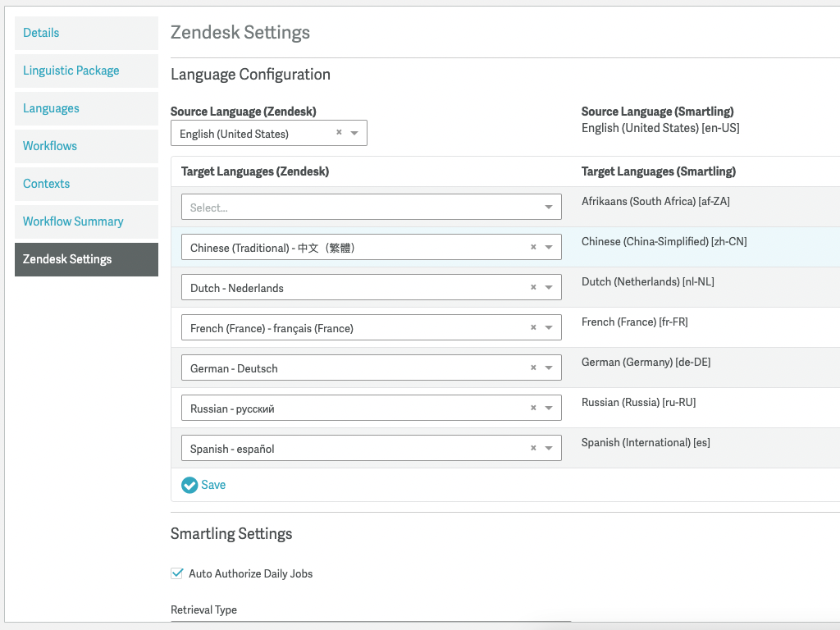
Task: Click the Save link
Action: [x=212, y=485]
